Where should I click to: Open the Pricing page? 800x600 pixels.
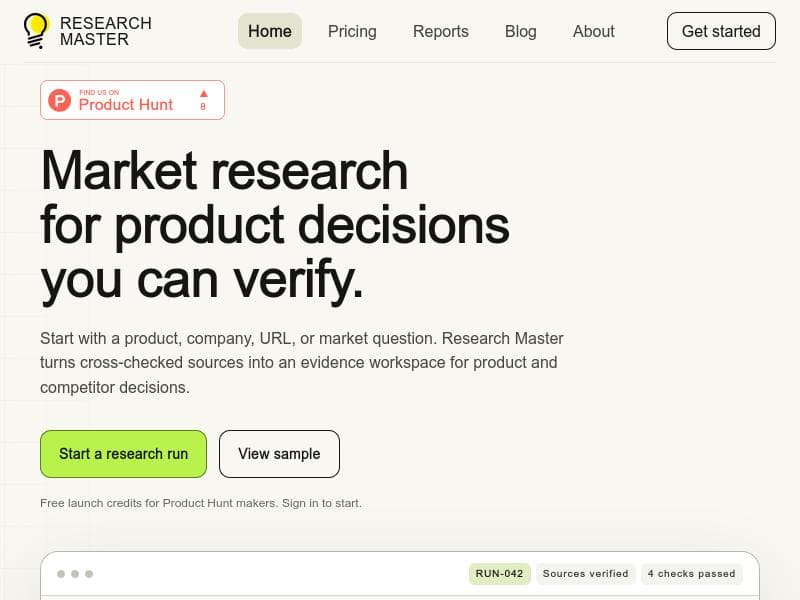click(352, 31)
